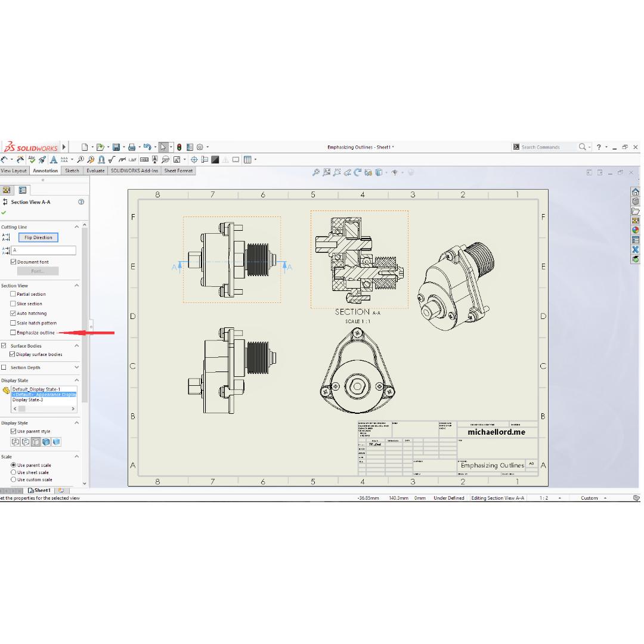Toggle the Auto hatching checkbox

click(x=13, y=313)
